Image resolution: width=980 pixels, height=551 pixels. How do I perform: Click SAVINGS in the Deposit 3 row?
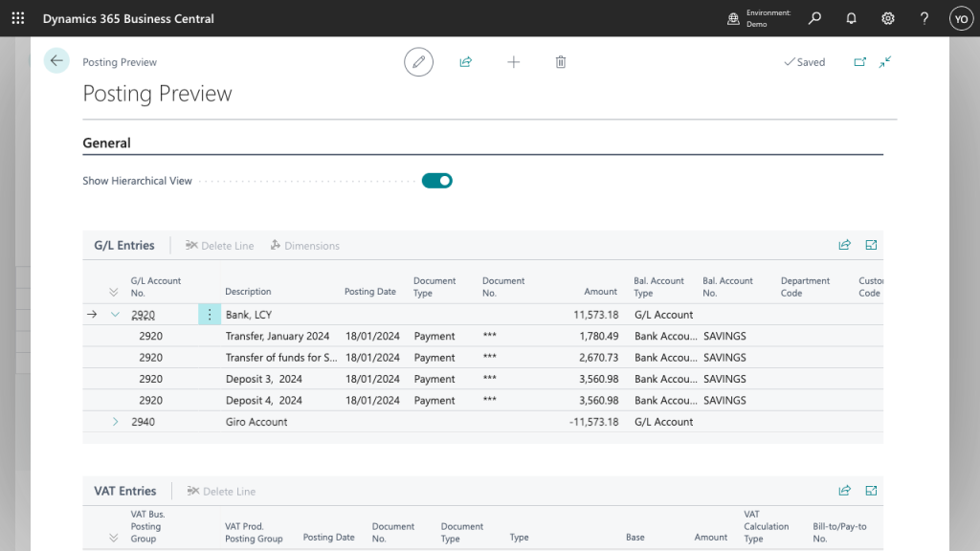724,379
